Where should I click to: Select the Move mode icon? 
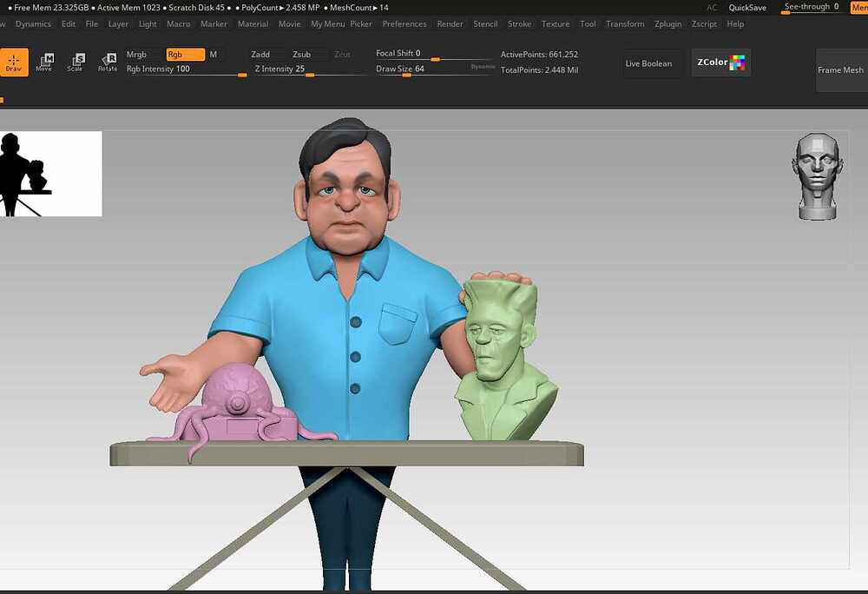pyautogui.click(x=44, y=62)
